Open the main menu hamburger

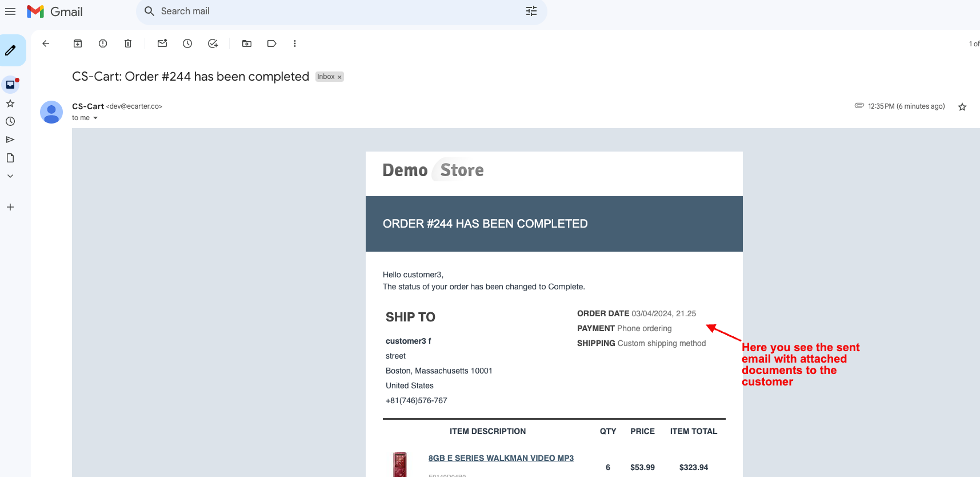pyautogui.click(x=10, y=11)
